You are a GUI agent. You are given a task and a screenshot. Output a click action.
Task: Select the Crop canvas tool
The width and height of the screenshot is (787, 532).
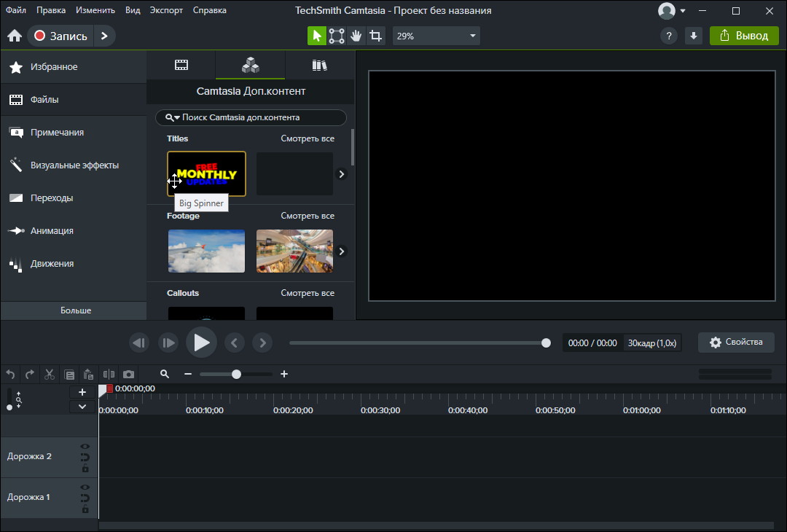tap(375, 36)
